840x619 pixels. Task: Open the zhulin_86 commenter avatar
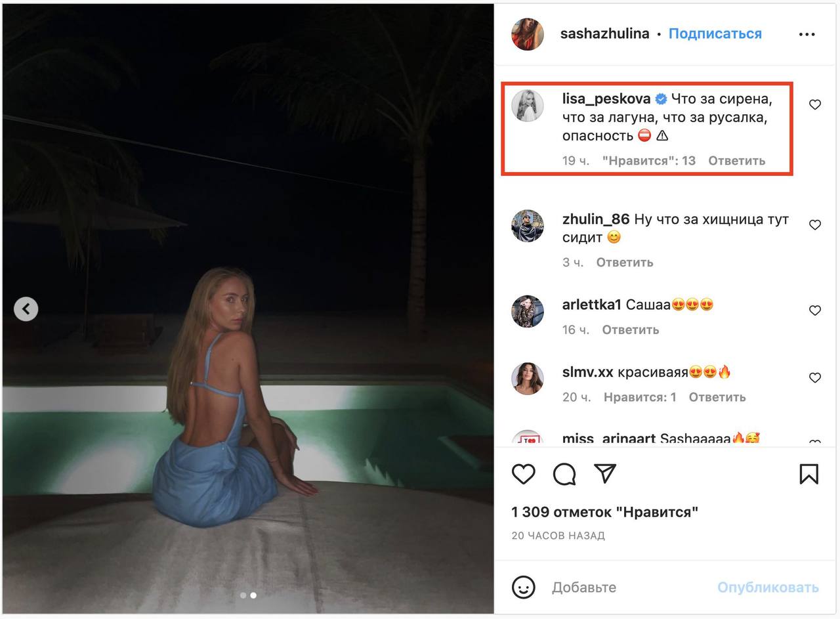528,227
